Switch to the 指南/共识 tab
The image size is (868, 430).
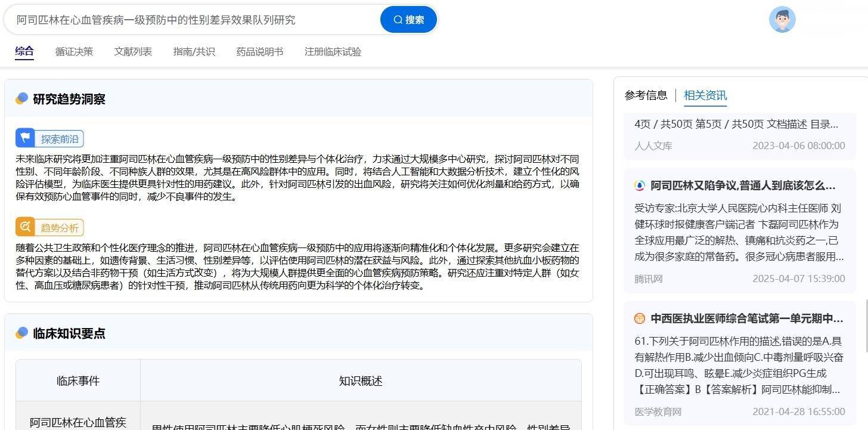click(x=193, y=52)
